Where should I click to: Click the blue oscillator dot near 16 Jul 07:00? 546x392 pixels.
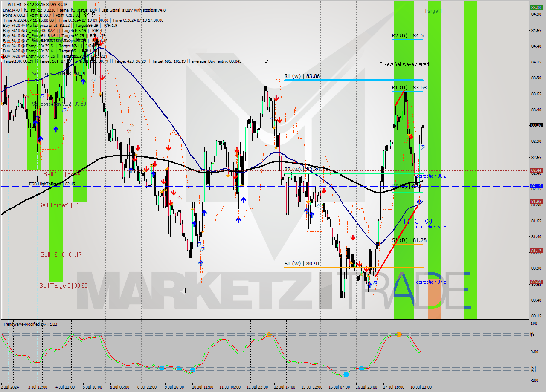coord(346,375)
